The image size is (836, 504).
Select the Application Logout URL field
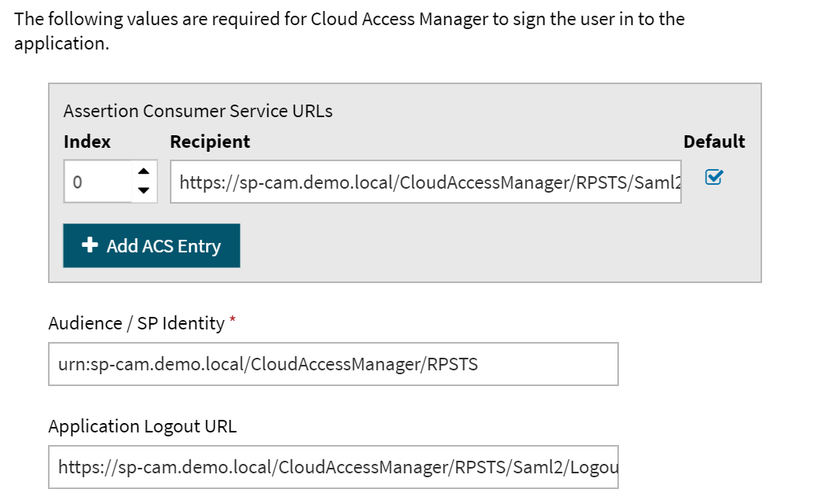[x=333, y=467]
